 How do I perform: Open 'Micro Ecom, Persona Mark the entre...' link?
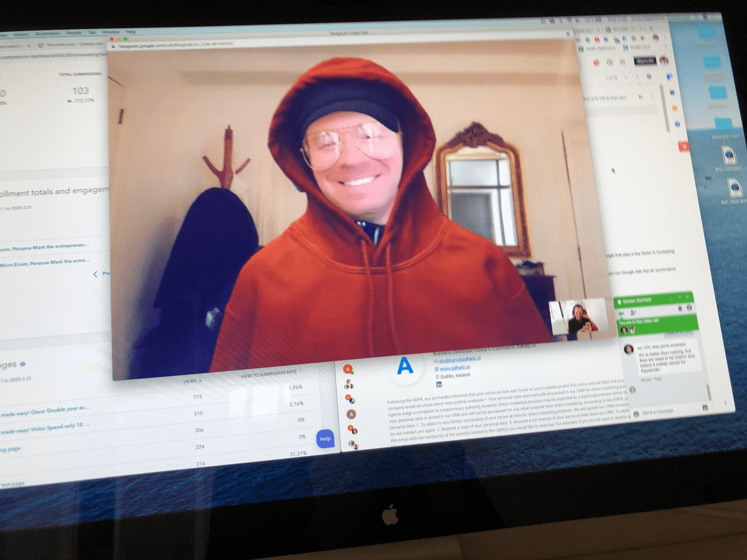(x=46, y=264)
